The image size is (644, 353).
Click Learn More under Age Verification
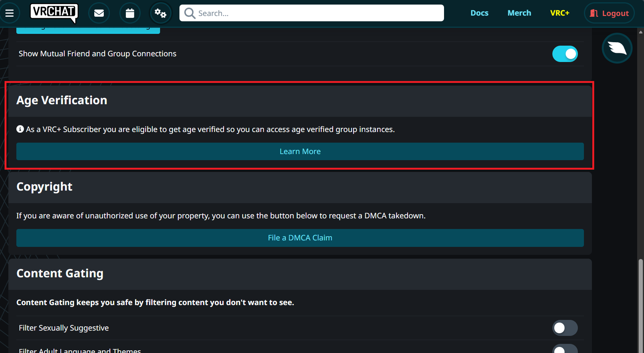300,151
